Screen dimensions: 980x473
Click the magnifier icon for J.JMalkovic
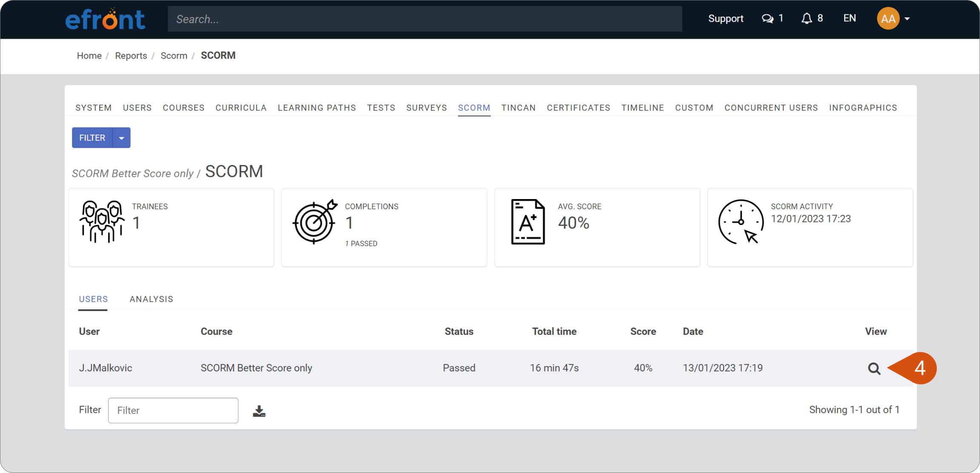(874, 368)
